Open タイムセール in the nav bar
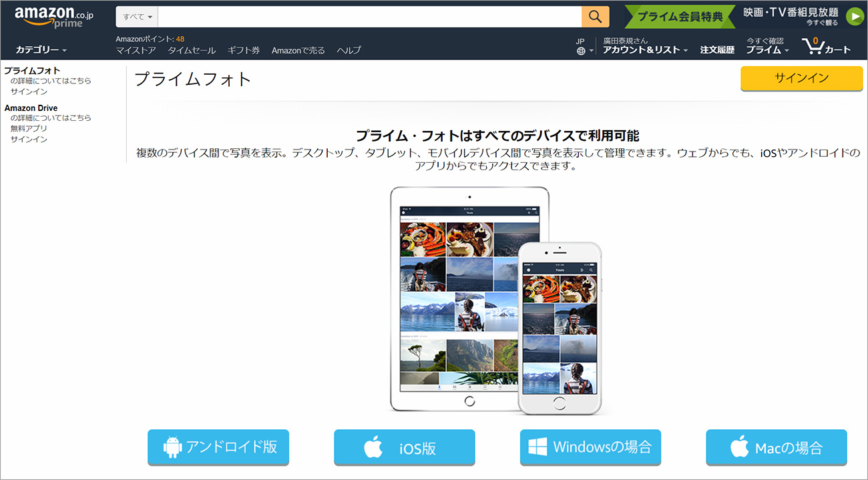This screenshot has width=868, height=480. (192, 51)
